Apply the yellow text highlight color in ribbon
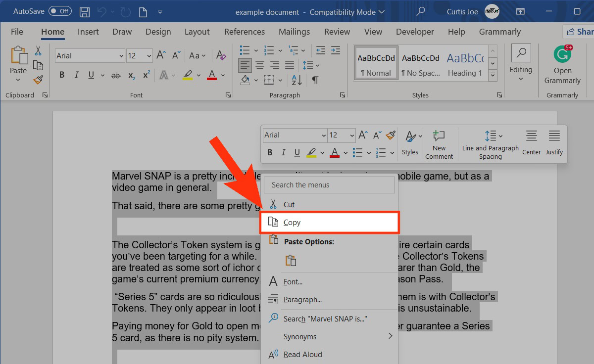 point(187,76)
